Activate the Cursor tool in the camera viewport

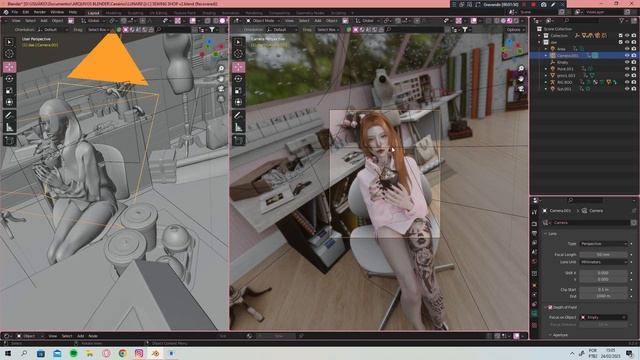238,53
